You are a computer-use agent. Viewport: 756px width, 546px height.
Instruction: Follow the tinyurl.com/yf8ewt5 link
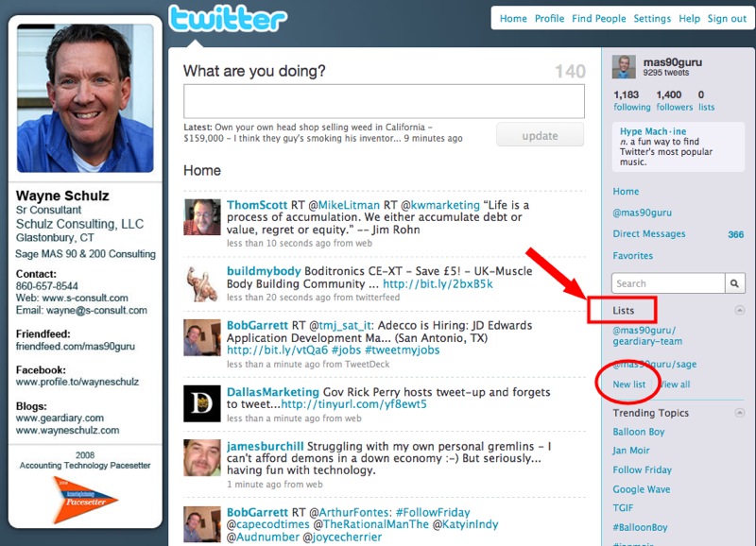[353, 404]
